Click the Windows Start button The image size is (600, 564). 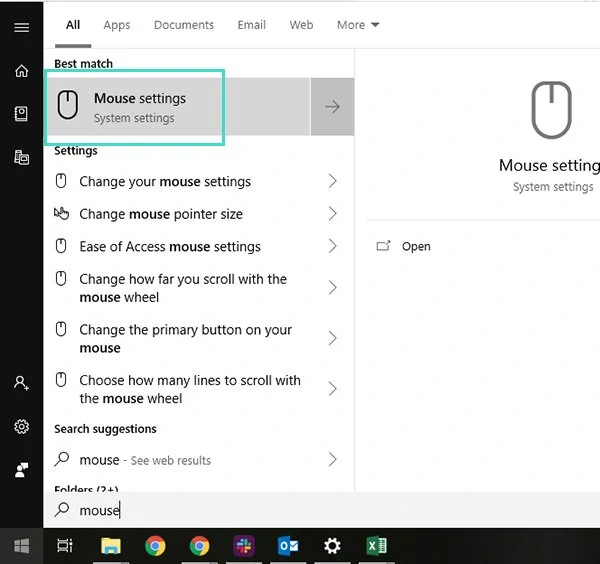tap(21, 546)
